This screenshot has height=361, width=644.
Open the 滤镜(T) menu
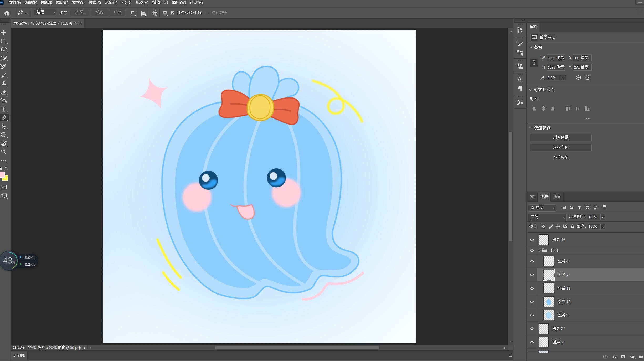tap(111, 3)
